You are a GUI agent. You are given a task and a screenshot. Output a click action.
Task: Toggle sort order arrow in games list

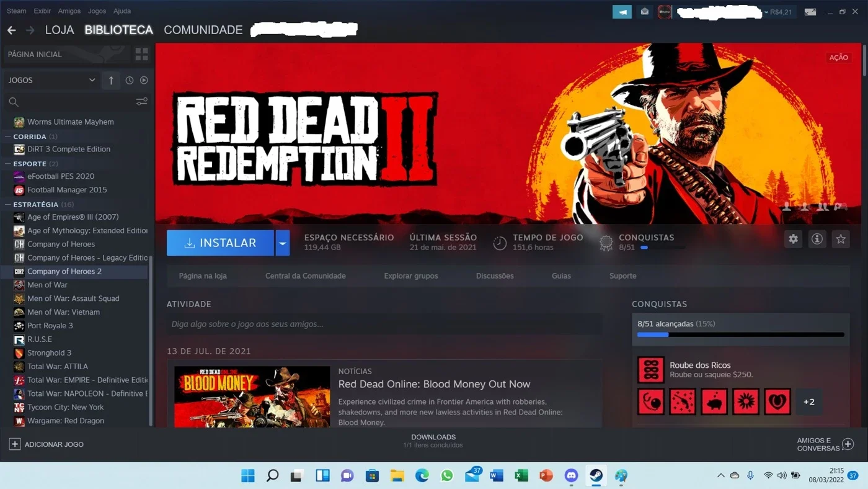[x=111, y=80]
